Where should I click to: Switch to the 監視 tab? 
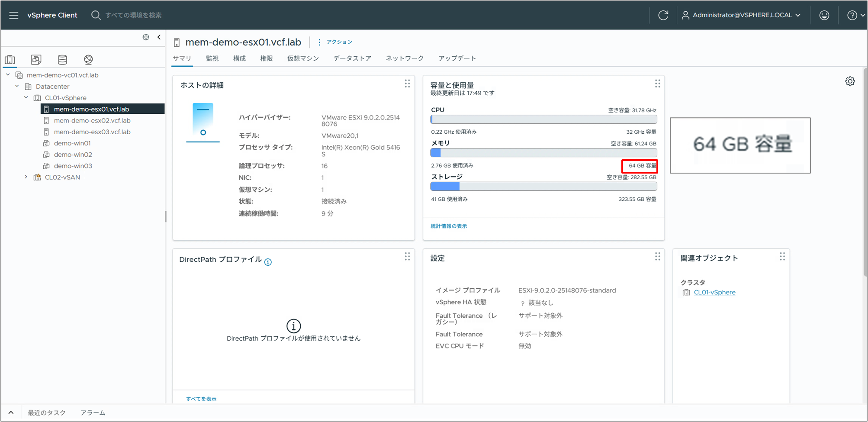(x=212, y=58)
